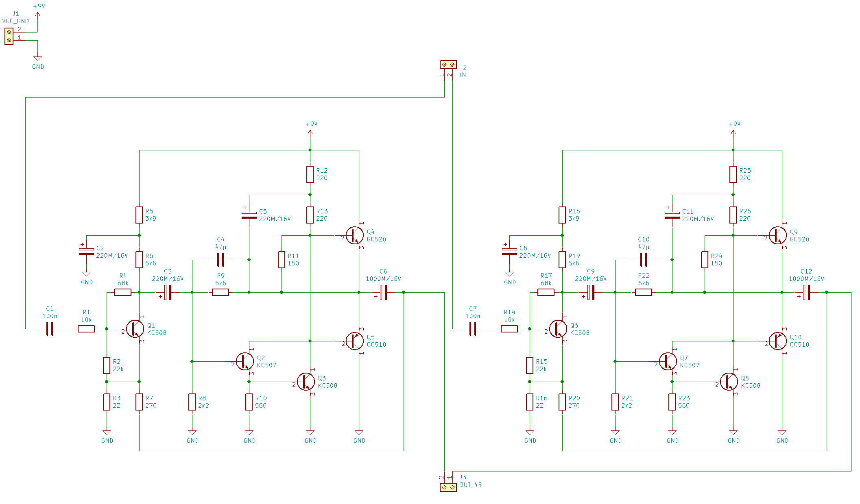Select resistor R21 2k2 symbol
Image resolution: width=860 pixels, height=504 pixels.
pos(615,402)
